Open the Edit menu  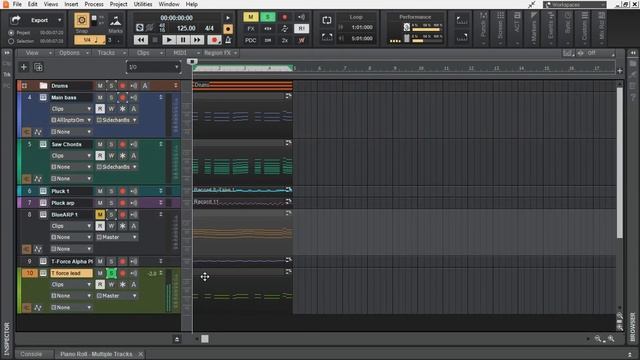(33, 4)
